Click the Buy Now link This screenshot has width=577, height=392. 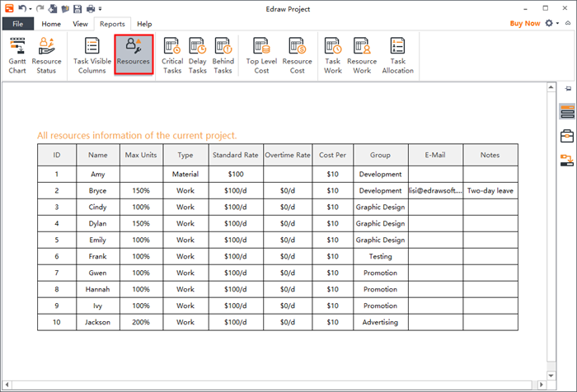coord(525,24)
